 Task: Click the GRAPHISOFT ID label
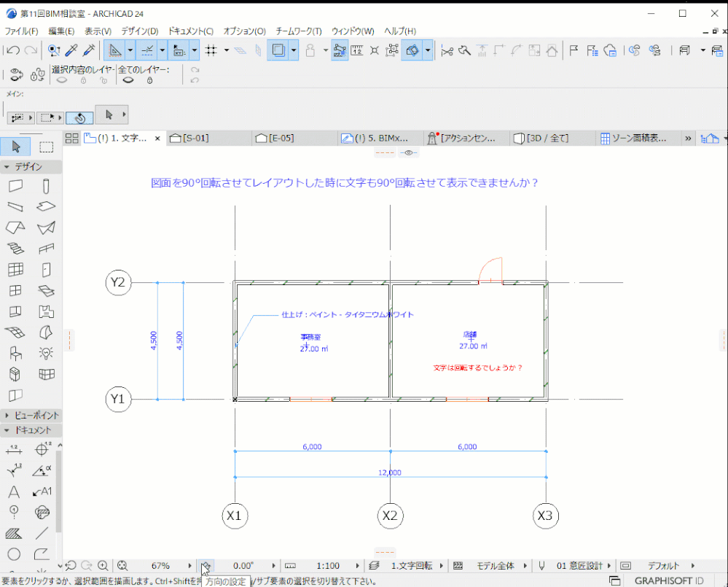click(668, 581)
